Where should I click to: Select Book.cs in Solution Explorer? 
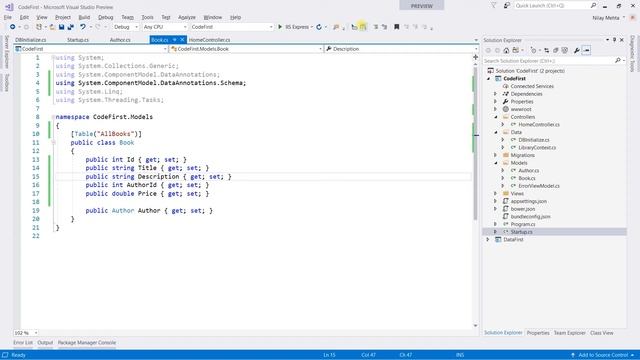click(x=527, y=178)
